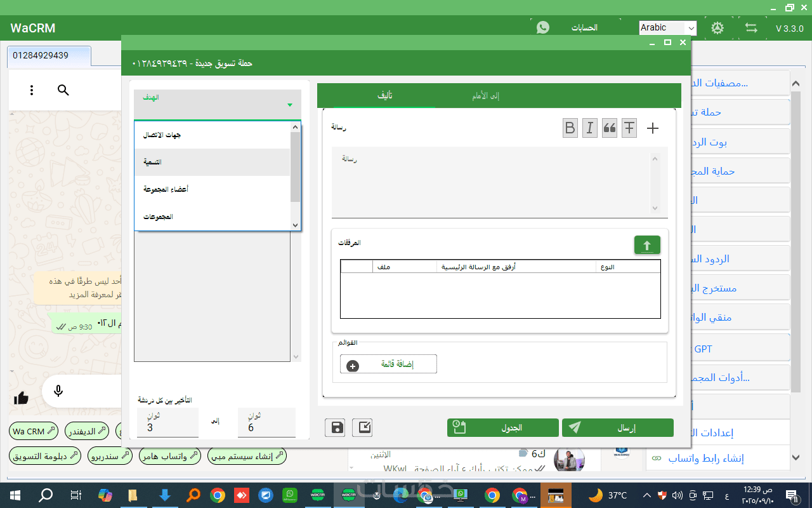Click the V 3.3.0 version label

789,29
